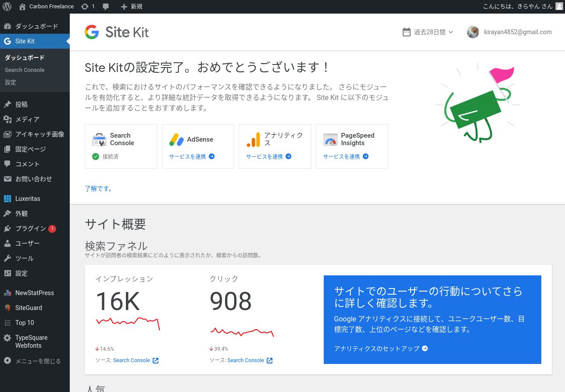Click the インプレッション sparkline chart

[128, 323]
